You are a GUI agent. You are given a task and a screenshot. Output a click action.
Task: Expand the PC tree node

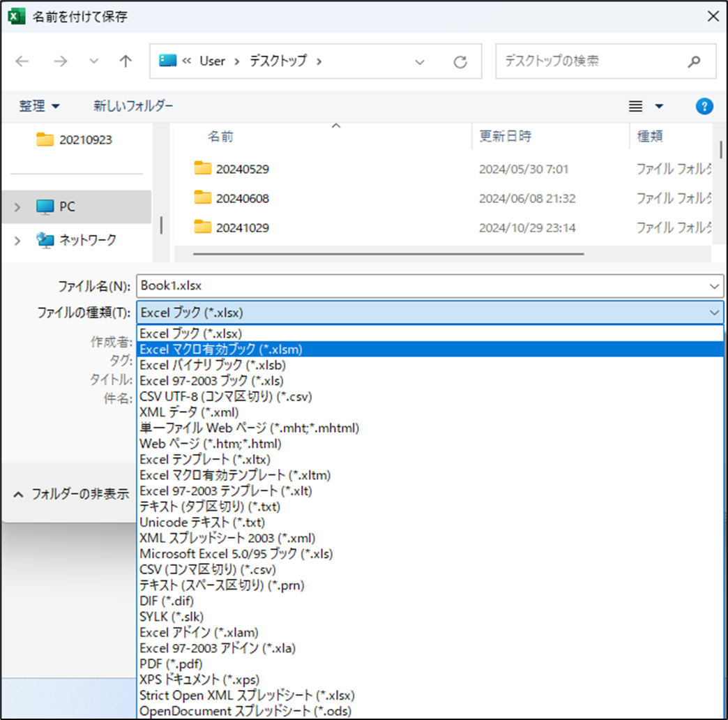click(17, 207)
